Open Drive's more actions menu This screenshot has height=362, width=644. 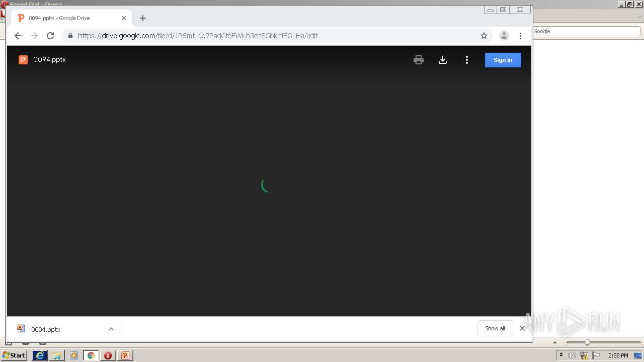(467, 60)
